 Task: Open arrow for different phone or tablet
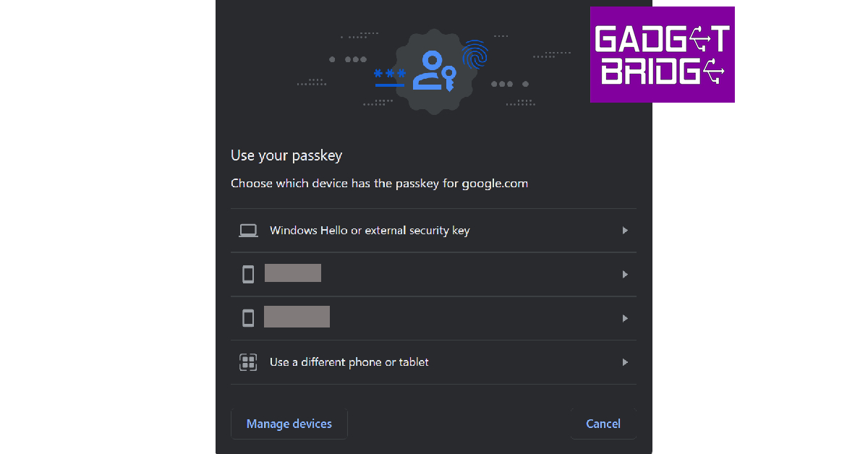625,362
